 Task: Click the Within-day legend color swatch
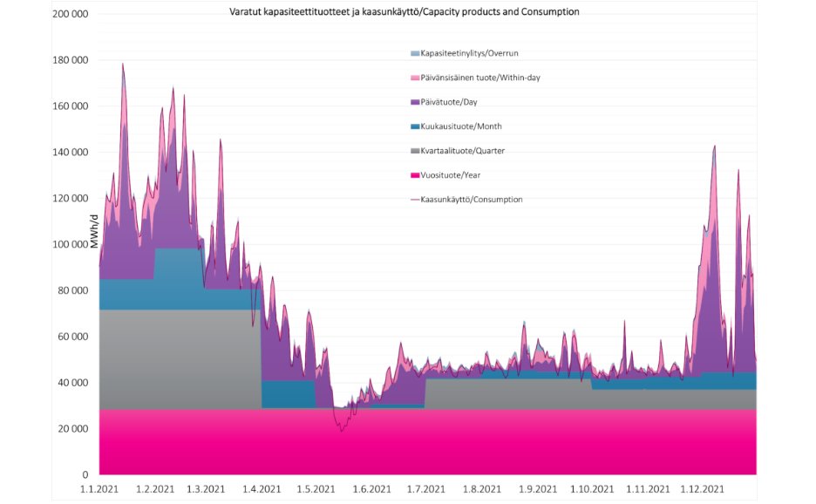[x=415, y=78]
